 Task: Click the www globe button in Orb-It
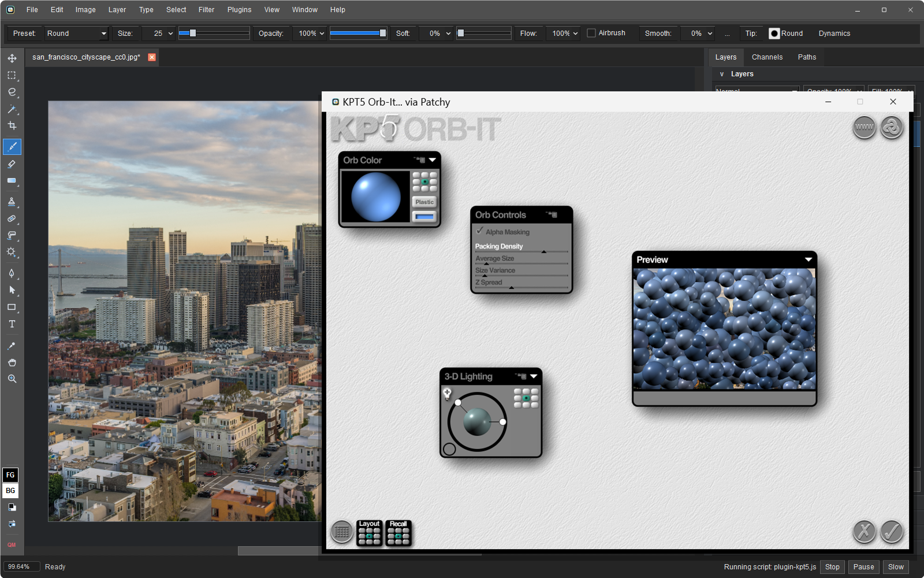point(864,127)
